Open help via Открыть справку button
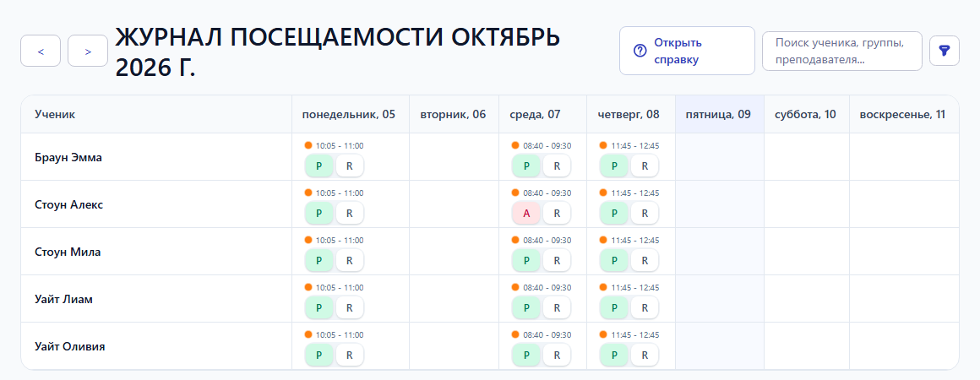 (x=687, y=51)
